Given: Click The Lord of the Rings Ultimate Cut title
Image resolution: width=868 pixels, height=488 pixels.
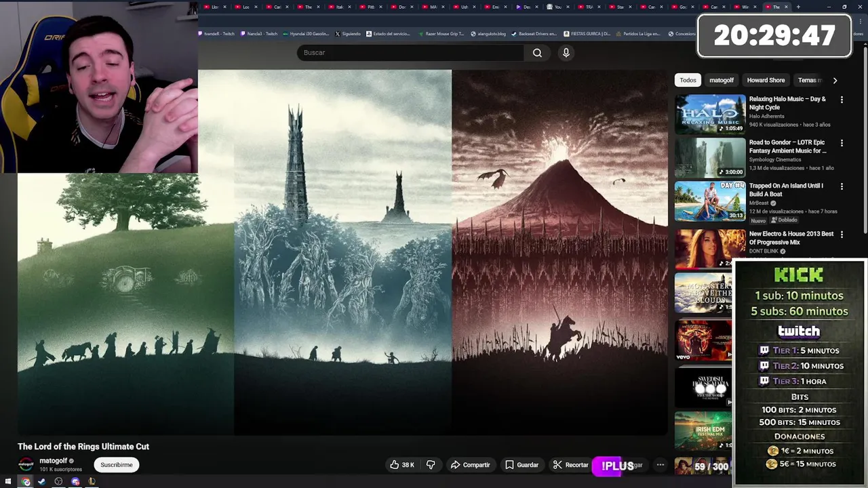Looking at the screenshot, I should [x=83, y=447].
